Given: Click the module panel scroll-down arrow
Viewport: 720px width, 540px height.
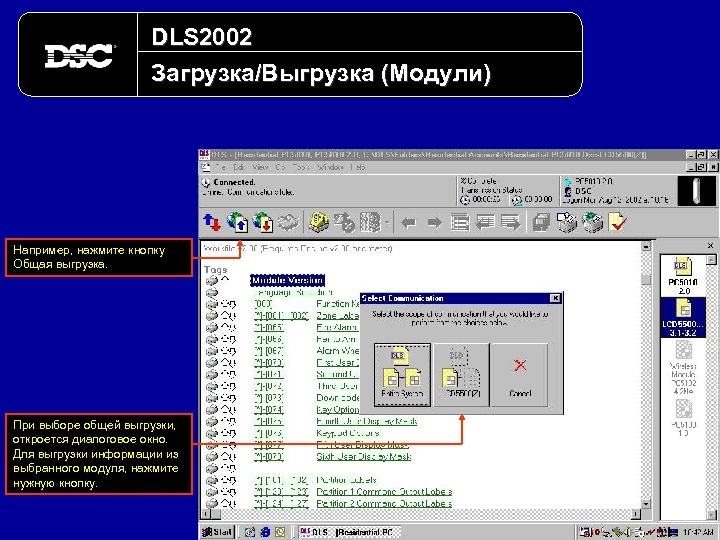Looking at the screenshot, I should pos(711,515).
